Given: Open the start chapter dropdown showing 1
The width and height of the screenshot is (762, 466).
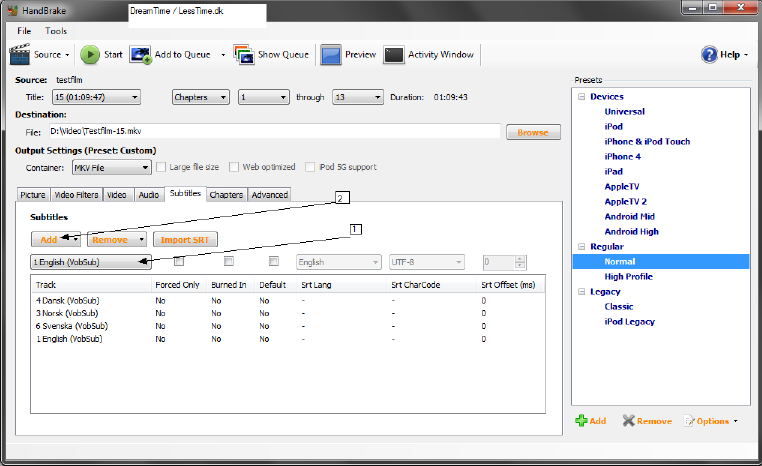Looking at the screenshot, I should pyautogui.click(x=263, y=97).
